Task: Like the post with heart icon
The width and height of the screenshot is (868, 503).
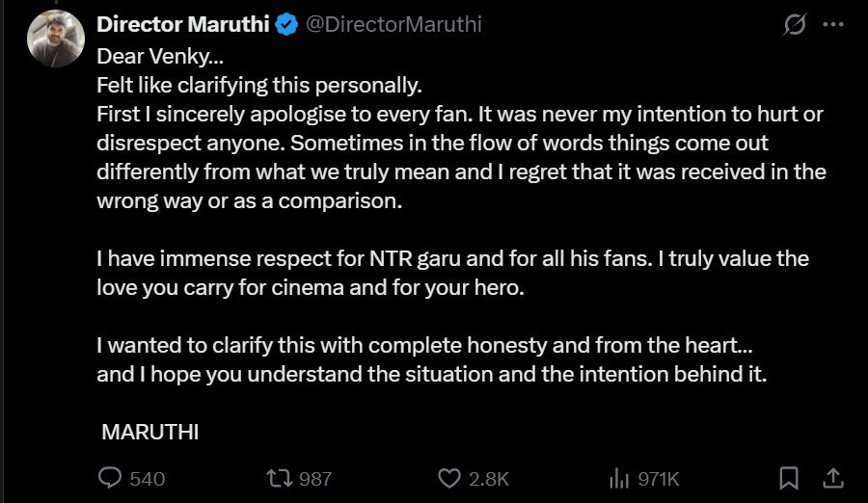Action: (448, 478)
